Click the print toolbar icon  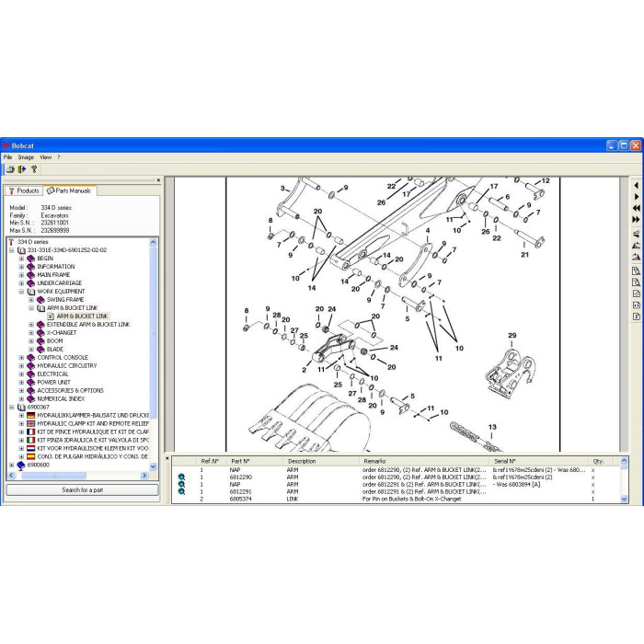[x=10, y=168]
